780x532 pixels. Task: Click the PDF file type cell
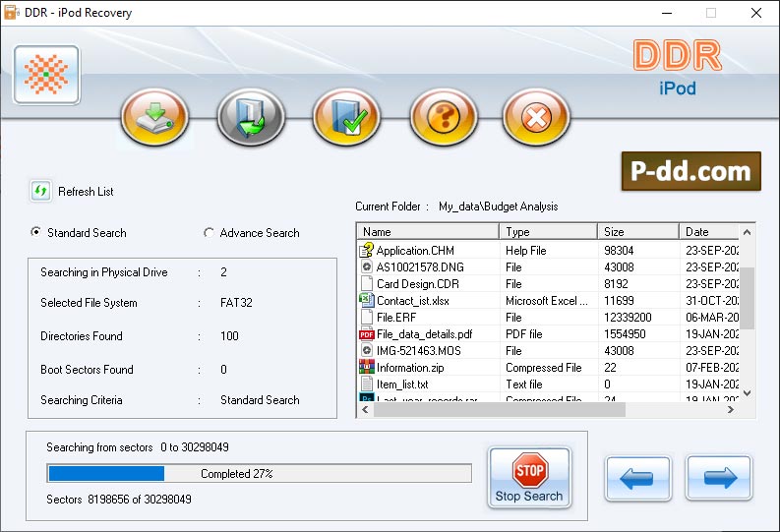[x=524, y=334]
